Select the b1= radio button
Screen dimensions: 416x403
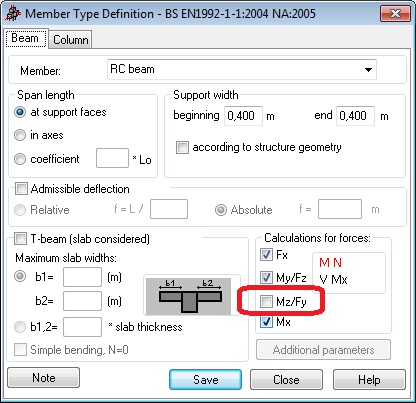tap(20, 276)
